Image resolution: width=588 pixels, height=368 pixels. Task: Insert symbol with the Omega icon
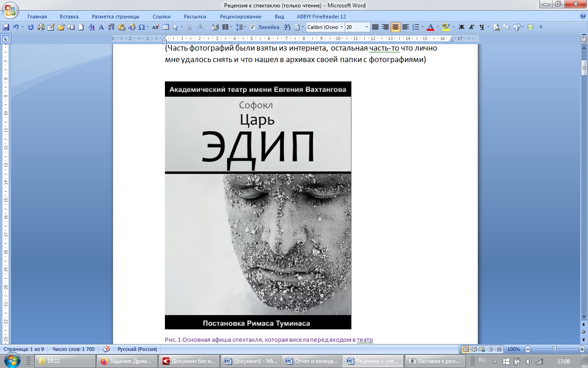(x=141, y=27)
